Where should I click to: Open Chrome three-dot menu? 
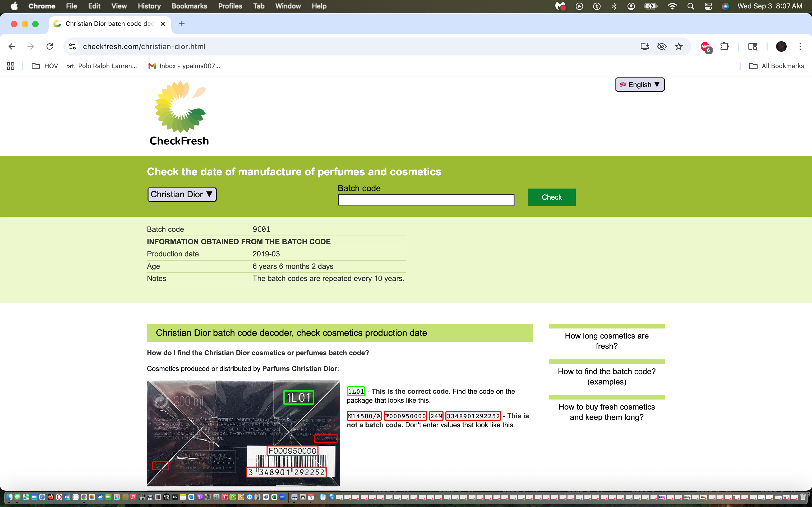(x=800, y=47)
